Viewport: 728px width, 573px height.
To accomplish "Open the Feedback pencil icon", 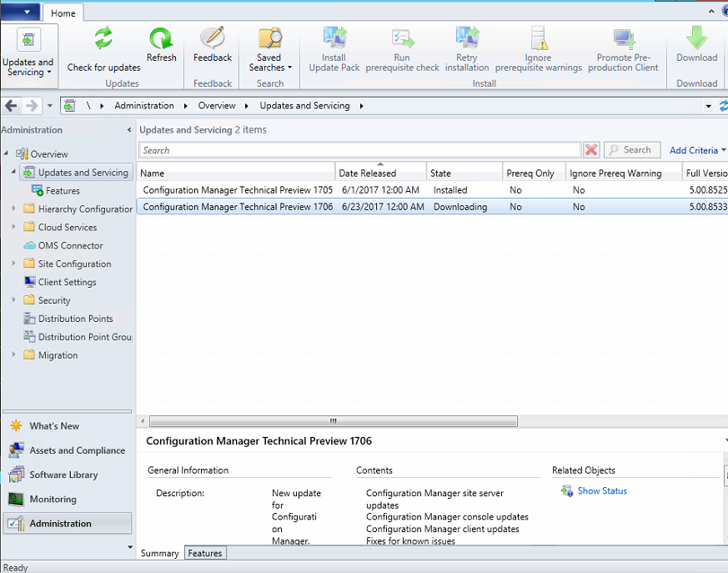I will [x=213, y=38].
